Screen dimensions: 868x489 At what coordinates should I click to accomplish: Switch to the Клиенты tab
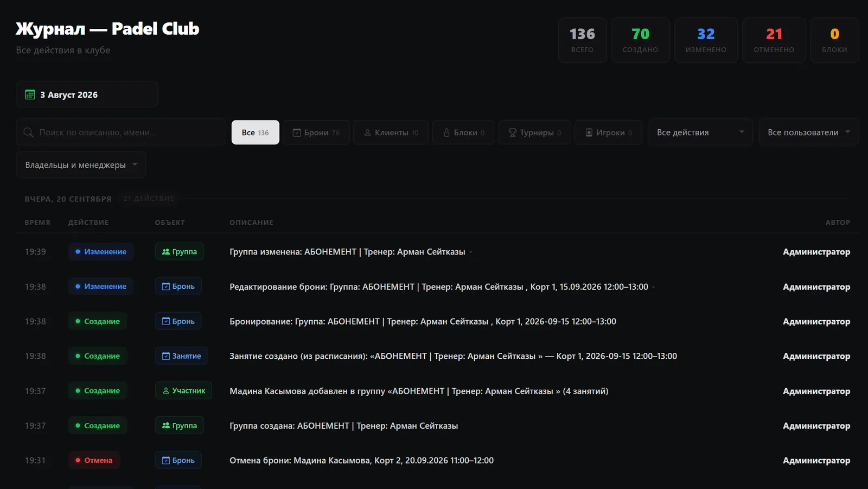pos(391,132)
